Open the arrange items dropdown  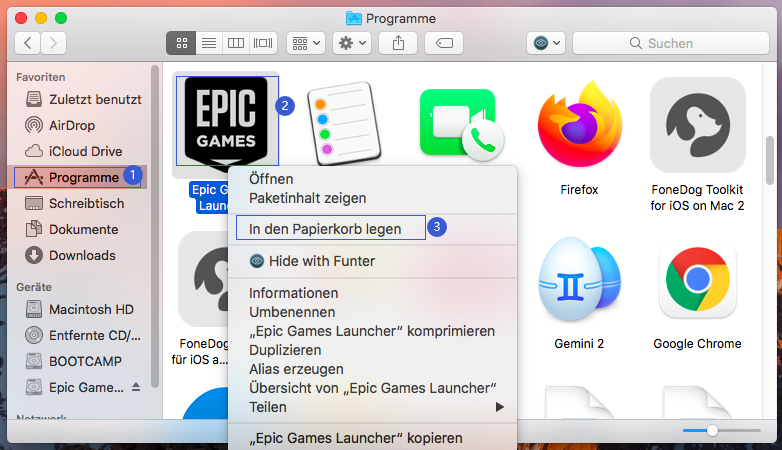click(x=306, y=43)
